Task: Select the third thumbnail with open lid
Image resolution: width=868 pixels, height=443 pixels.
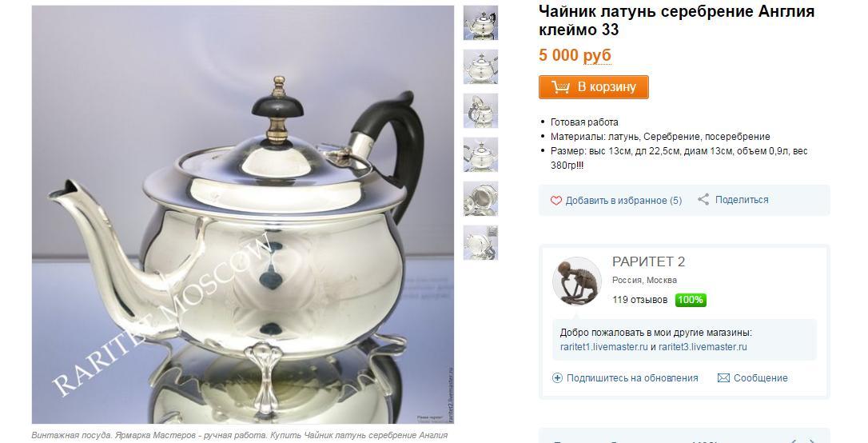Action: 480,110
